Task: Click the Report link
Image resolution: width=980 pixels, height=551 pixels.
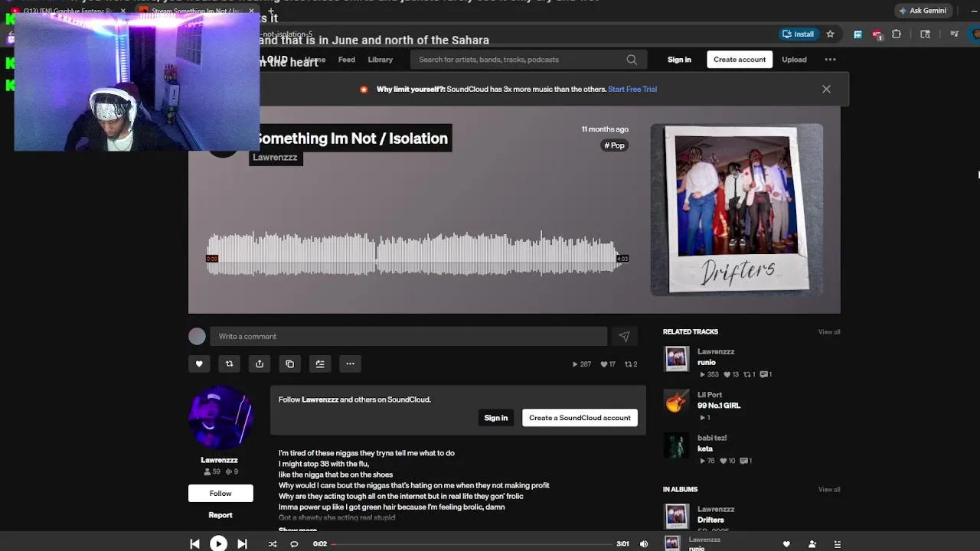Action: click(220, 515)
